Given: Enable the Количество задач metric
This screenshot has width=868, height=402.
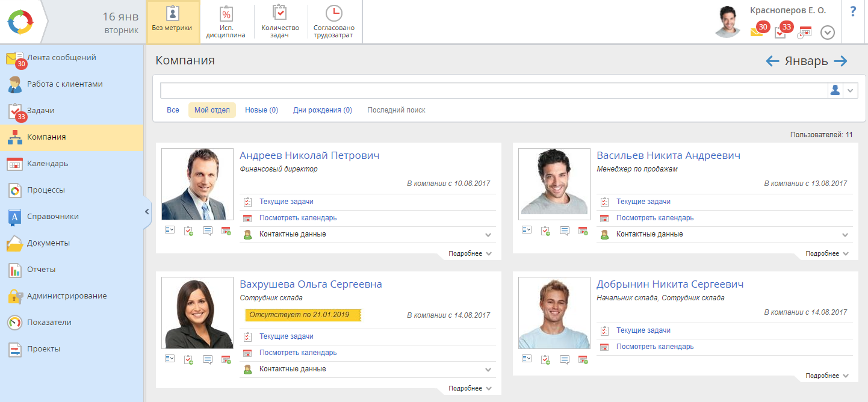Looking at the screenshot, I should click(280, 22).
